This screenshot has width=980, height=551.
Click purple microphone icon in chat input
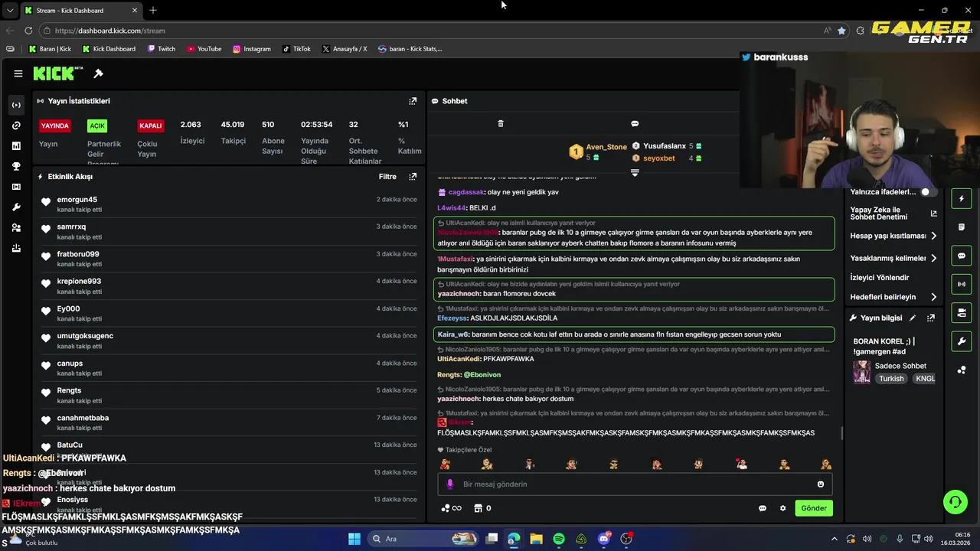click(450, 484)
